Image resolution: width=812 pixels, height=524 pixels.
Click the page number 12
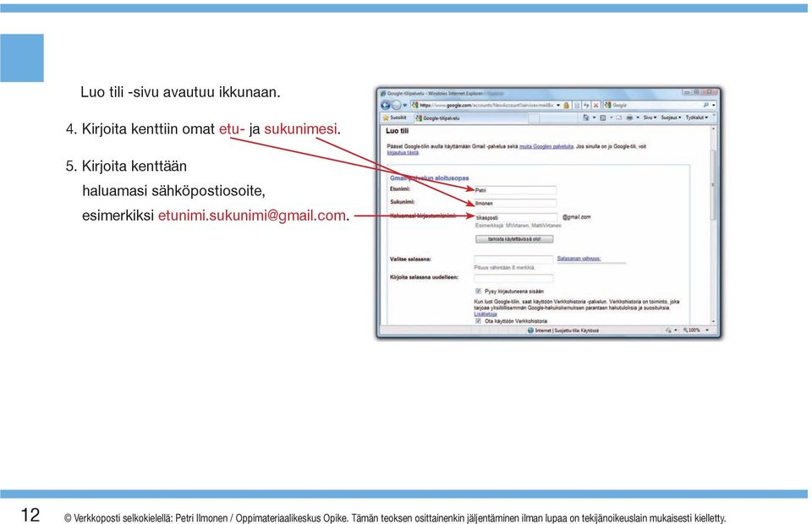point(30,515)
